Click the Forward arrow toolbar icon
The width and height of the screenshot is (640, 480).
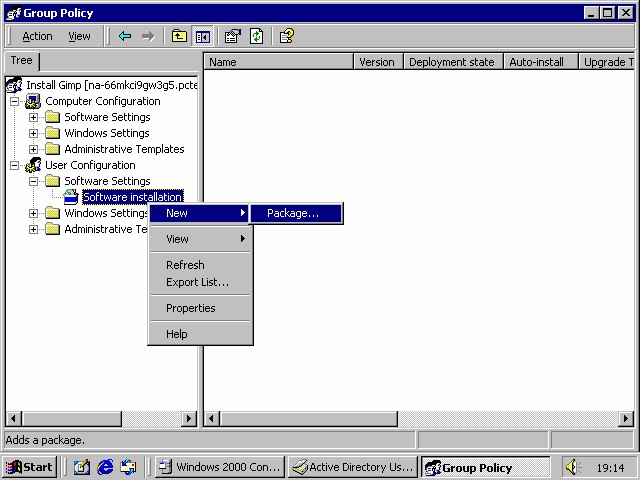point(148,36)
